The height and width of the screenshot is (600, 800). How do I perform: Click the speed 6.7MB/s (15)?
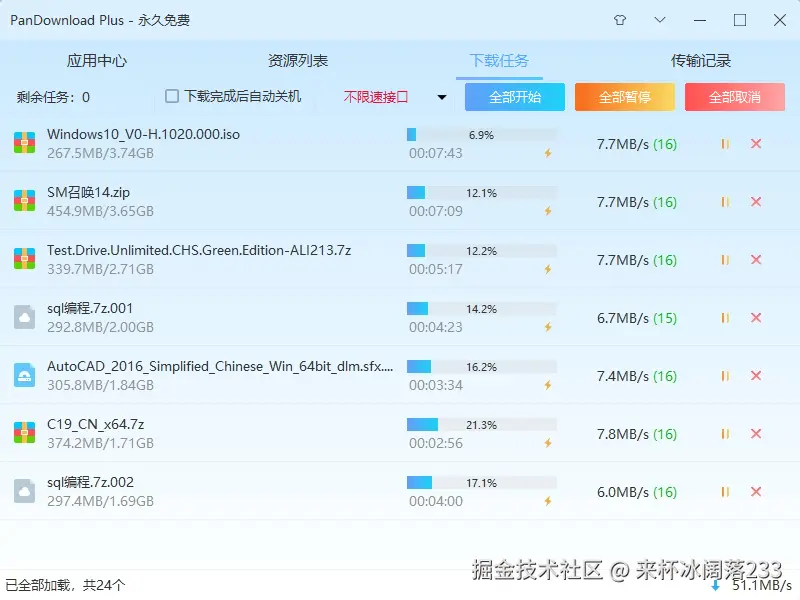coord(637,318)
